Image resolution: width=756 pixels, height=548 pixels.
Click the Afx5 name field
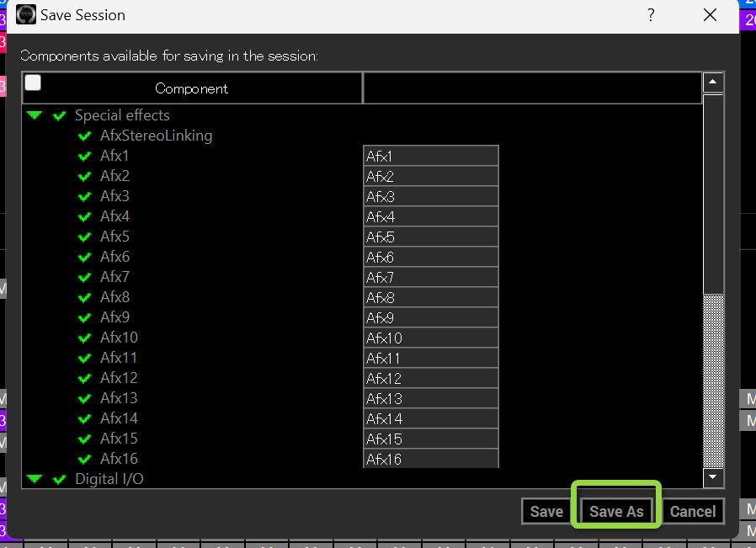coord(430,237)
